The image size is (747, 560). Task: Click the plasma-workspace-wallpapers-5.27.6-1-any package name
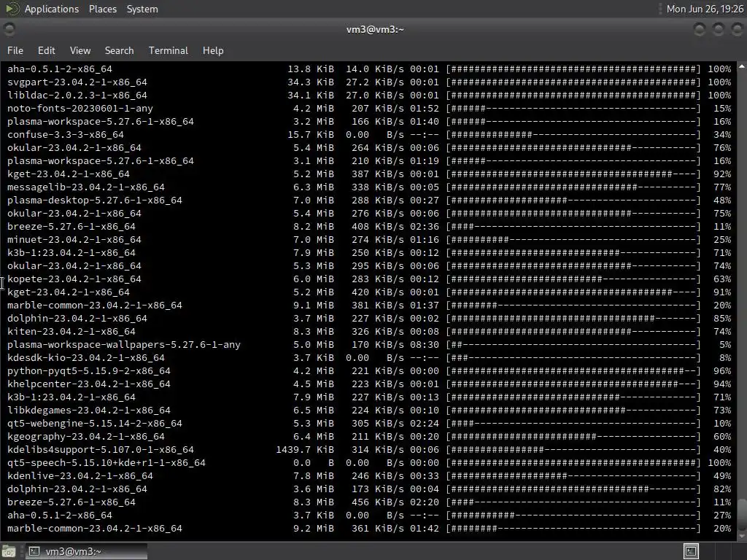(124, 344)
